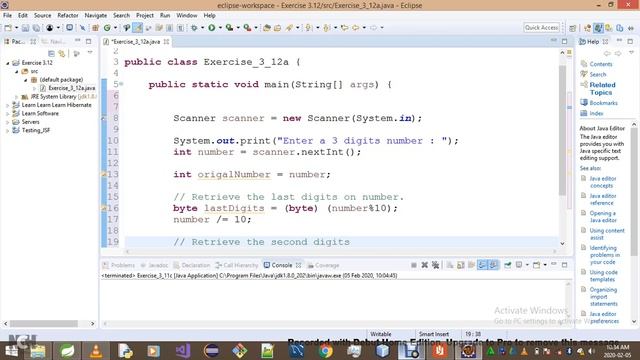Expand the Servers project node
This screenshot has height=360, width=640.
coord(7,122)
